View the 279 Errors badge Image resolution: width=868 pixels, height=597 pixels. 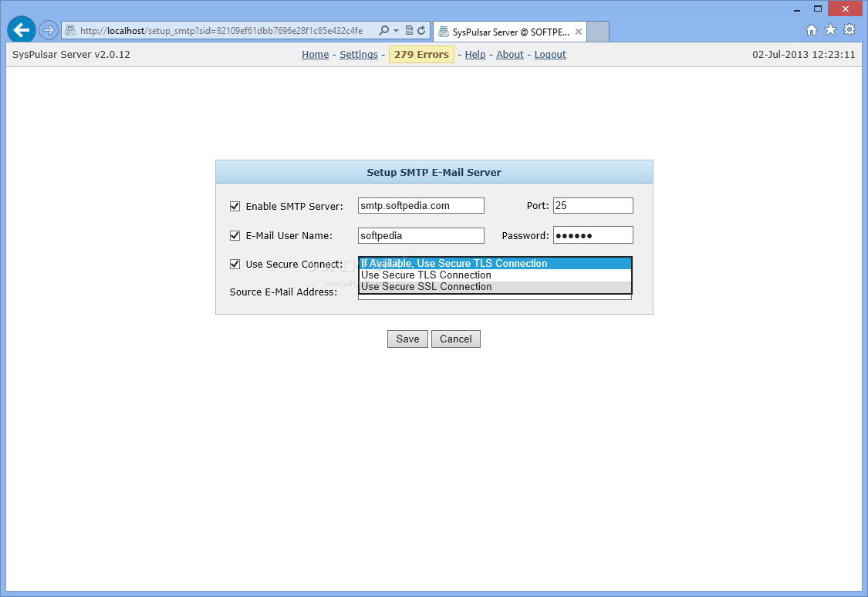click(x=421, y=54)
